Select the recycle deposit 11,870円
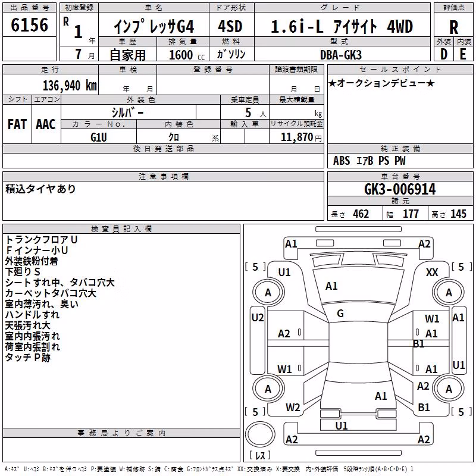 [301, 137]
